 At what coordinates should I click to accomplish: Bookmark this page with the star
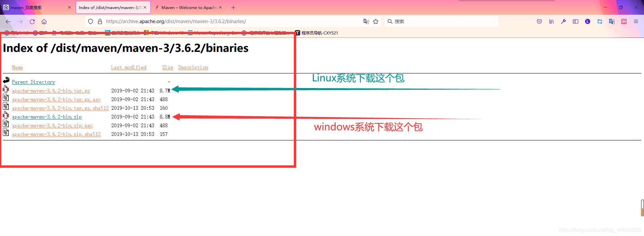coord(376,21)
